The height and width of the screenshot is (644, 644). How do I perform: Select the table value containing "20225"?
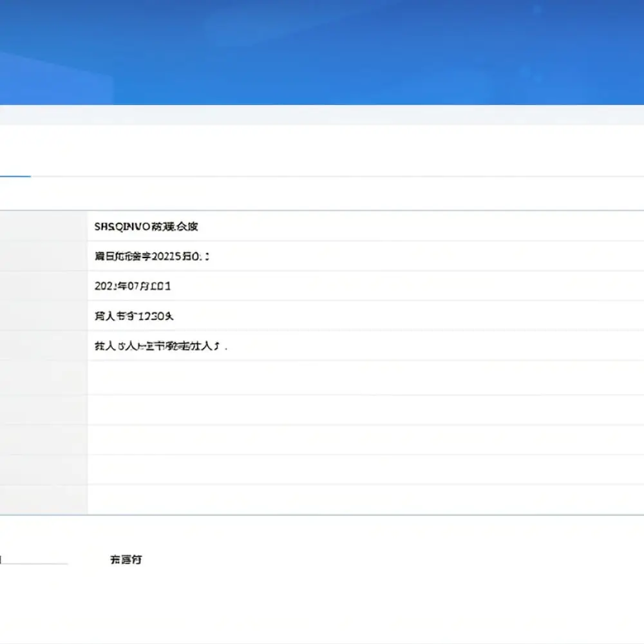click(x=151, y=256)
